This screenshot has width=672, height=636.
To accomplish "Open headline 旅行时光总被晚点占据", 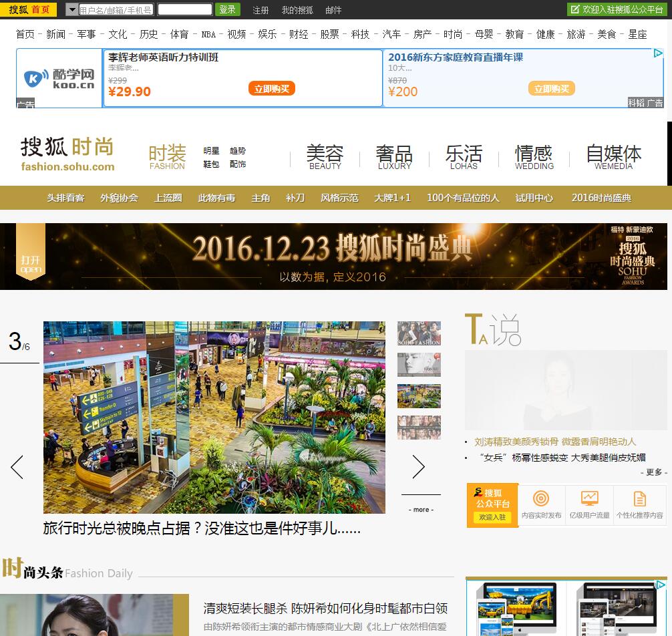I will 202,528.
